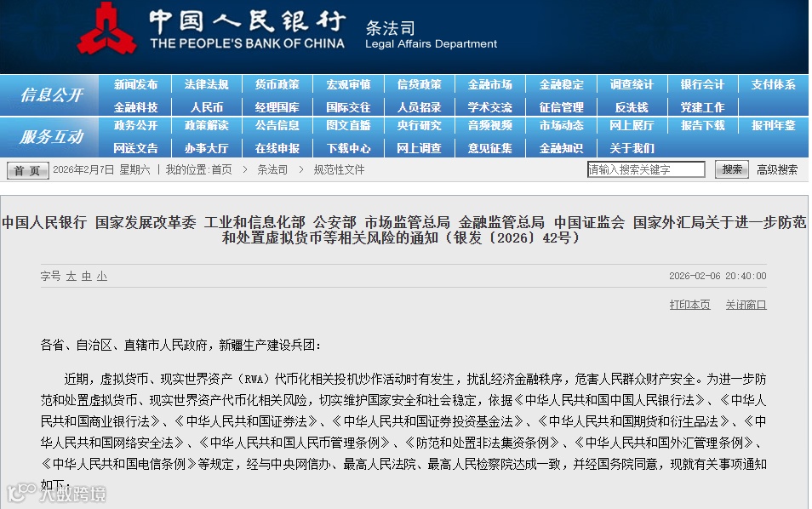
Task: Go to 意见征集 page
Action: (x=490, y=148)
